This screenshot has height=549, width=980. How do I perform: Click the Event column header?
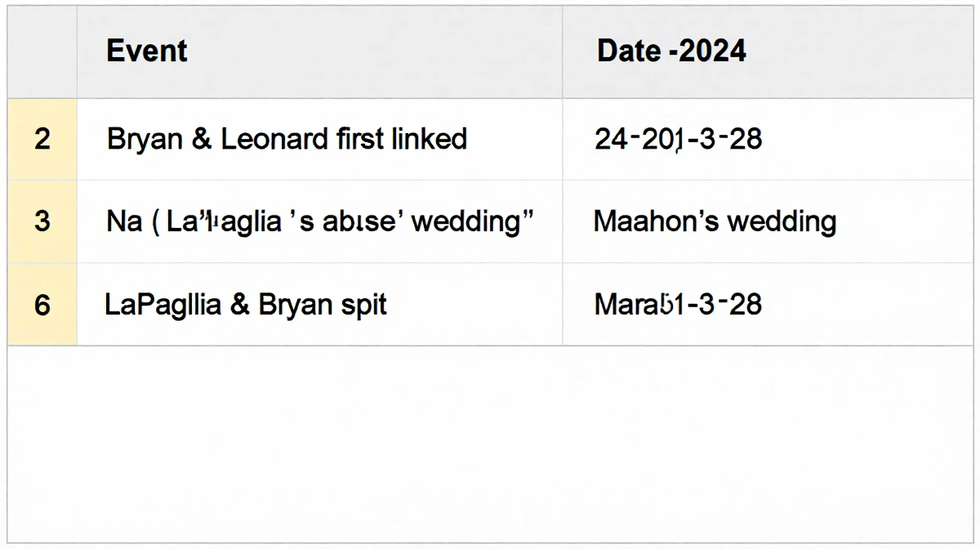click(147, 51)
